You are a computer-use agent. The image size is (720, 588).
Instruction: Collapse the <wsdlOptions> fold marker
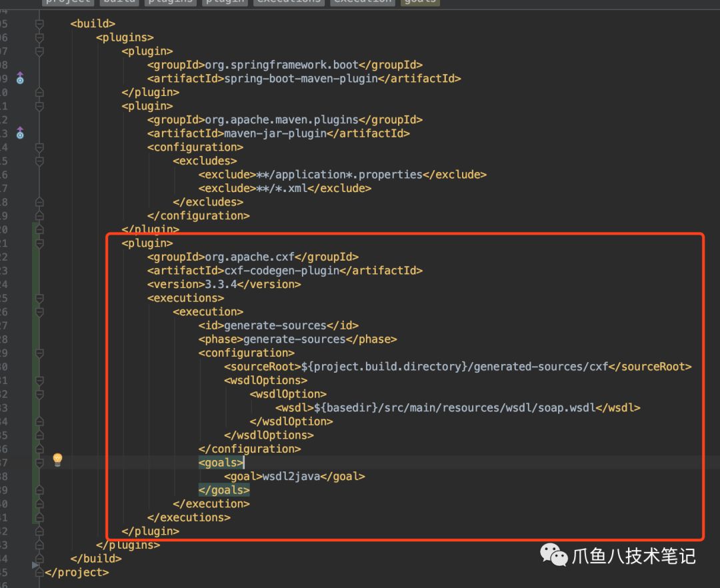(39, 380)
